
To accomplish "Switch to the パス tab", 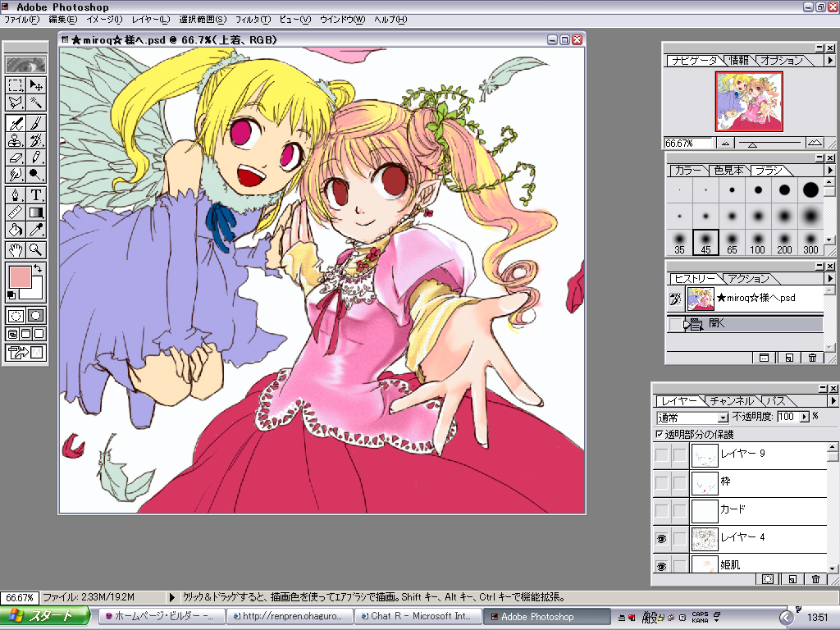I will click(776, 400).
